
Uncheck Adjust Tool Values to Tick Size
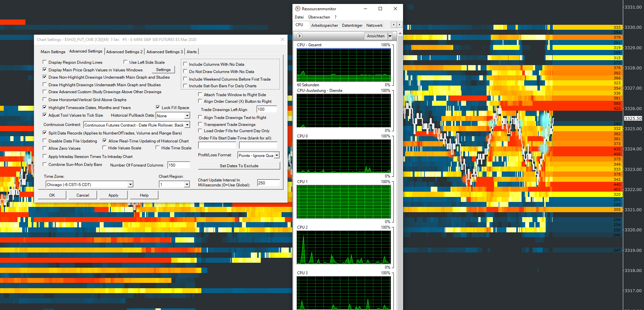[x=45, y=115]
